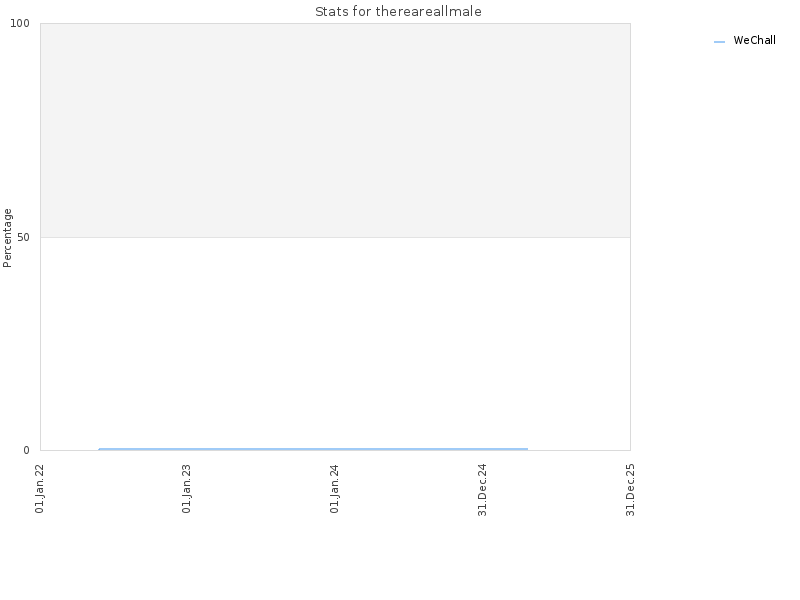Click the 31.Dec.24 date label
Screen dimensions: 800x600
[483, 490]
